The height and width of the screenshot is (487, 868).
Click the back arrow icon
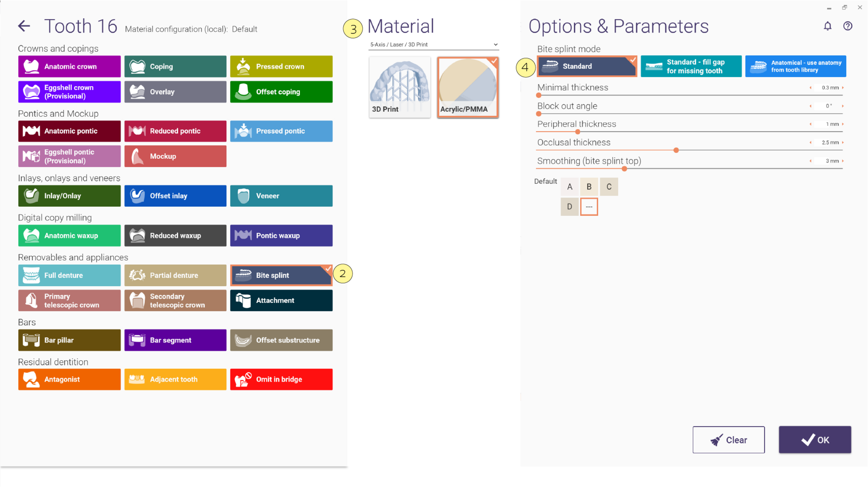(24, 26)
